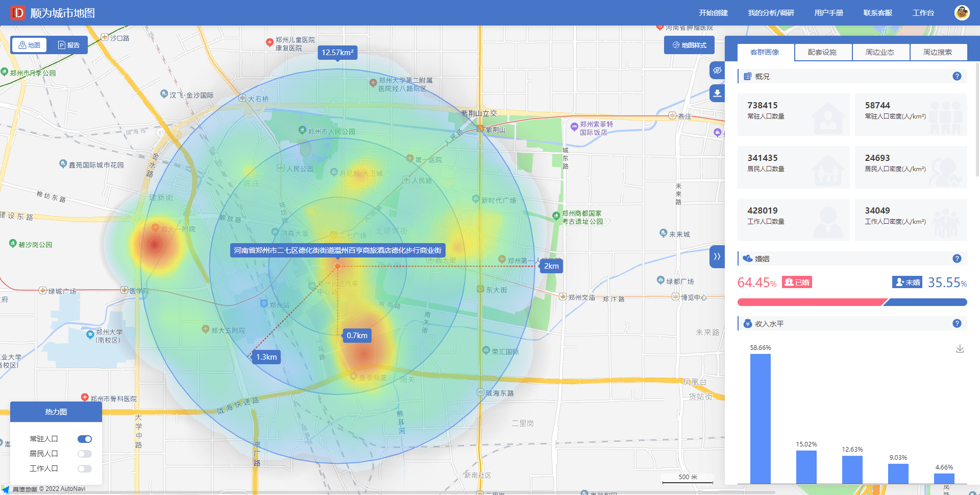This screenshot has width=980, height=495.
Task: Click help icon beside 收入水平
Action: (957, 323)
